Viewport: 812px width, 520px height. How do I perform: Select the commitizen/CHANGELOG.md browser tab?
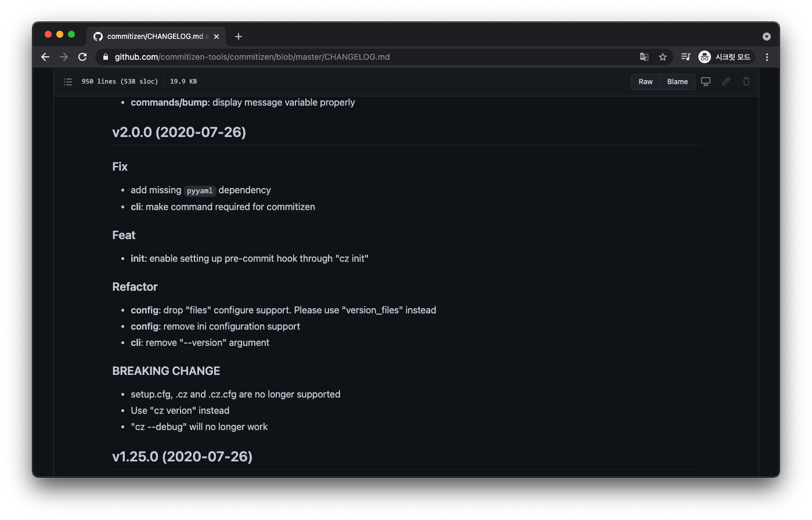pyautogui.click(x=156, y=36)
